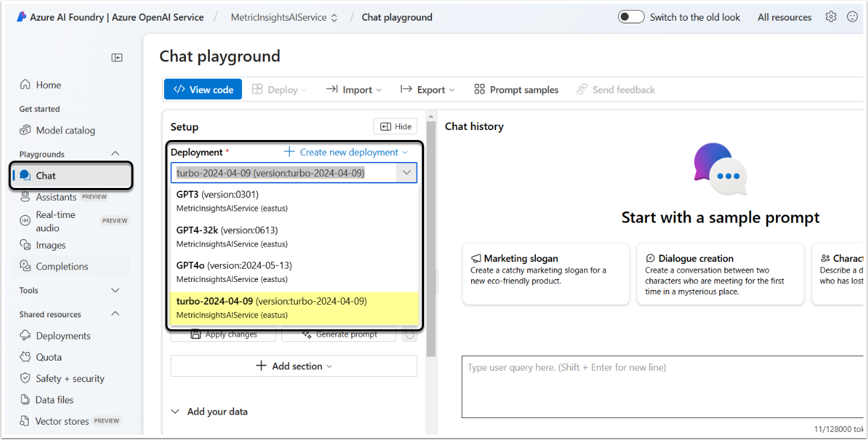Click the Home house icon
Screen dimensions: 868x440
[25, 85]
